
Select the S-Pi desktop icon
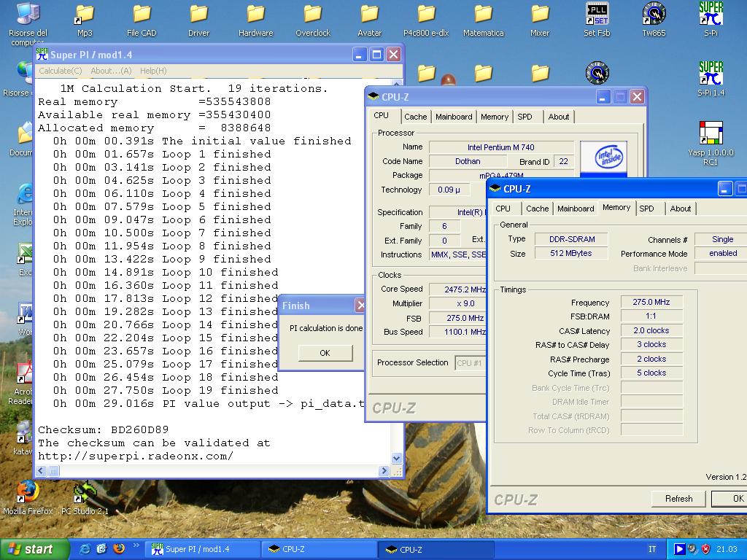711,20
